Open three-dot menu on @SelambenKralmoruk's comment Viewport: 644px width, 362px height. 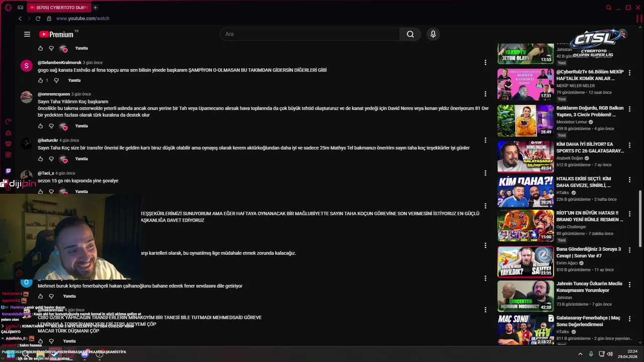[x=485, y=63]
